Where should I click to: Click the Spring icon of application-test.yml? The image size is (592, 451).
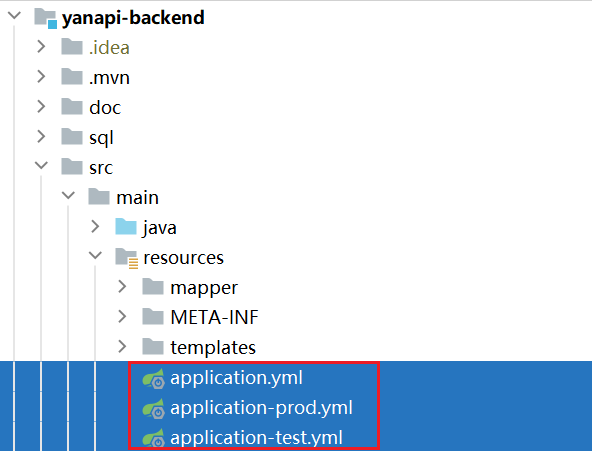tap(153, 438)
